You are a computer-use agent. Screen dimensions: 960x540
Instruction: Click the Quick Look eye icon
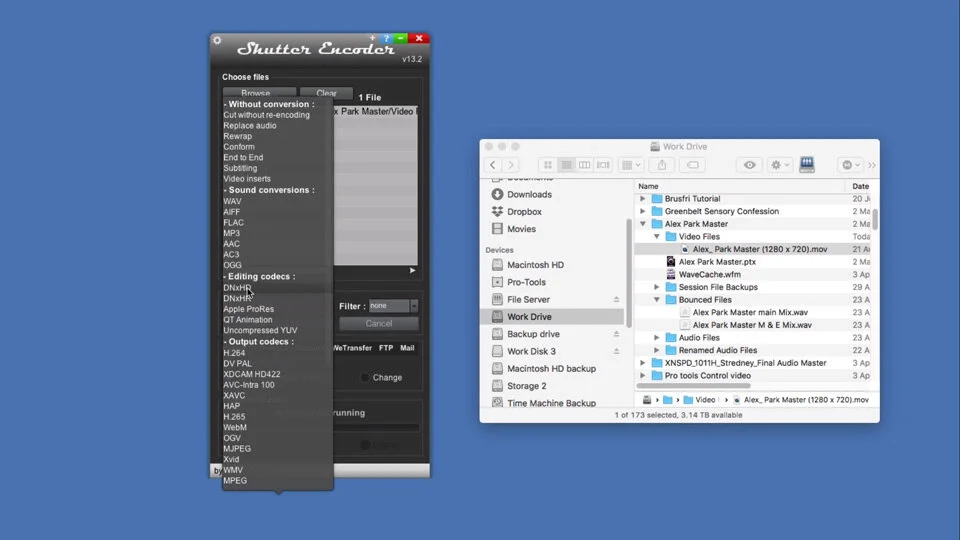pyautogui.click(x=749, y=165)
